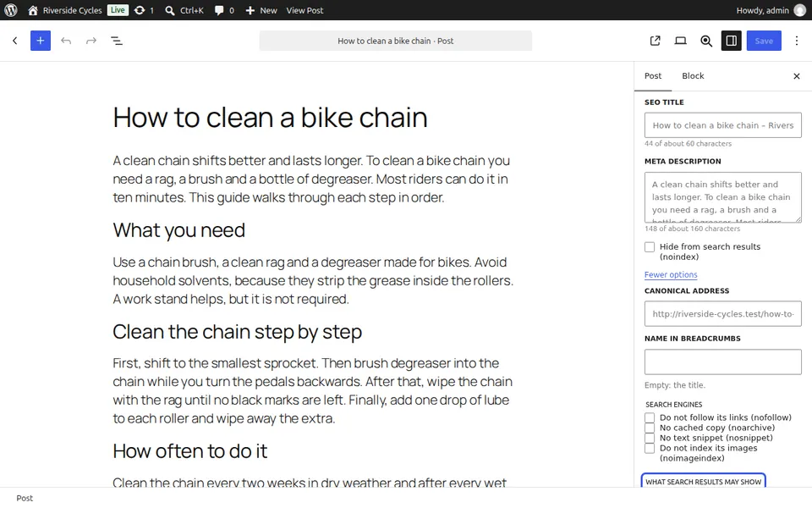Open the document overview list view
This screenshot has width=812, height=508.
coord(117,41)
